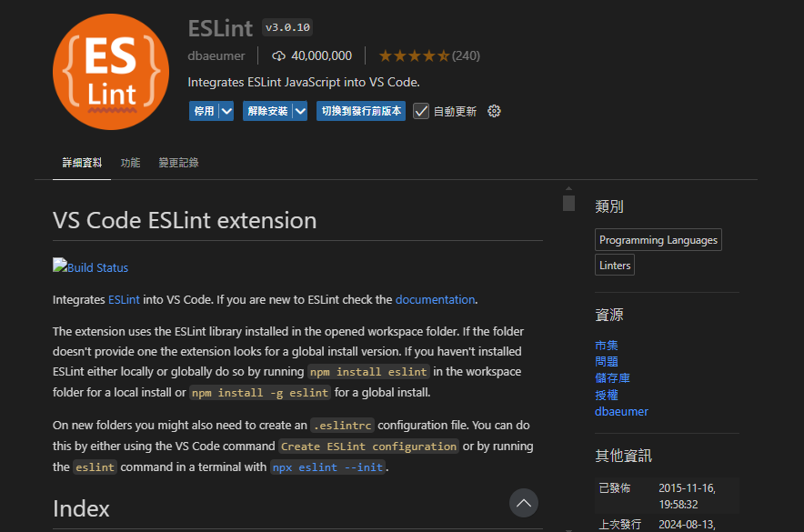
Task: Click the 資源 section heading
Action: pyautogui.click(x=609, y=315)
